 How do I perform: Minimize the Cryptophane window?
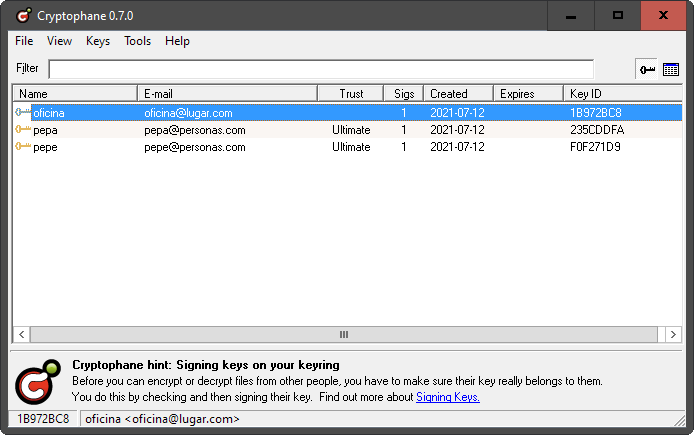click(x=571, y=16)
